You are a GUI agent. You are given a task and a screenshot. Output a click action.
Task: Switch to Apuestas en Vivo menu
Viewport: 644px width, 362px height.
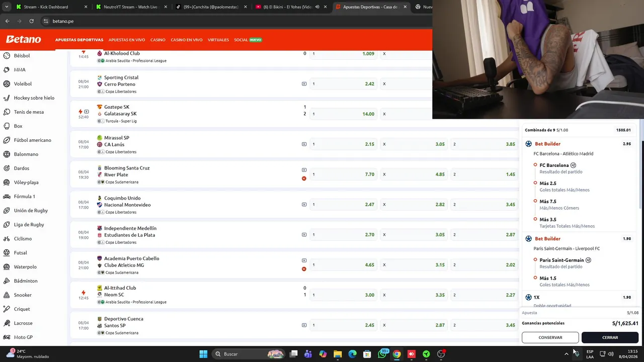(127, 40)
